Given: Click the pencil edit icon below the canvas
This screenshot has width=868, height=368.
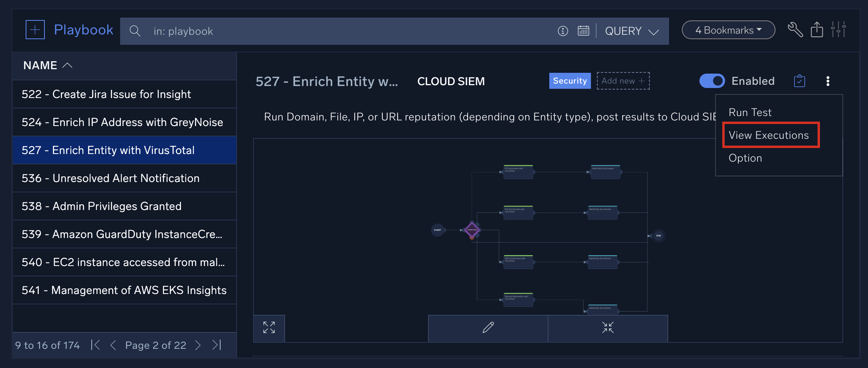Looking at the screenshot, I should 488,328.
